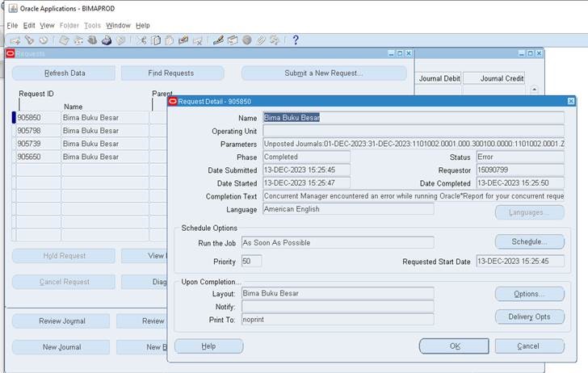This screenshot has height=373, width=588.
Task: Click the Close Form toolbar icon
Action: coord(120,40)
